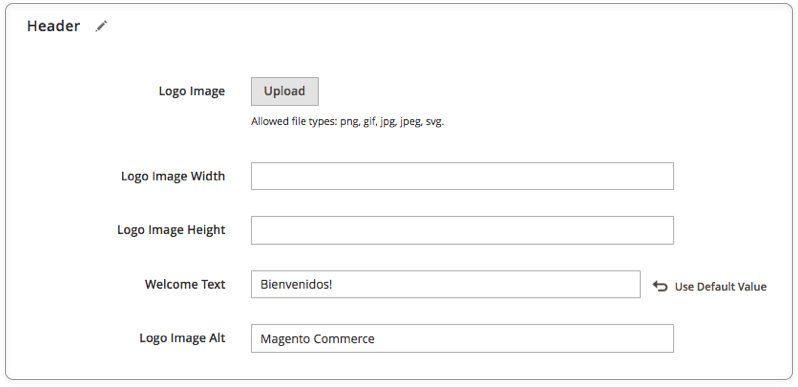This screenshot has height=387, width=798.
Task: Click the Allowed file types note
Action: pos(348,122)
